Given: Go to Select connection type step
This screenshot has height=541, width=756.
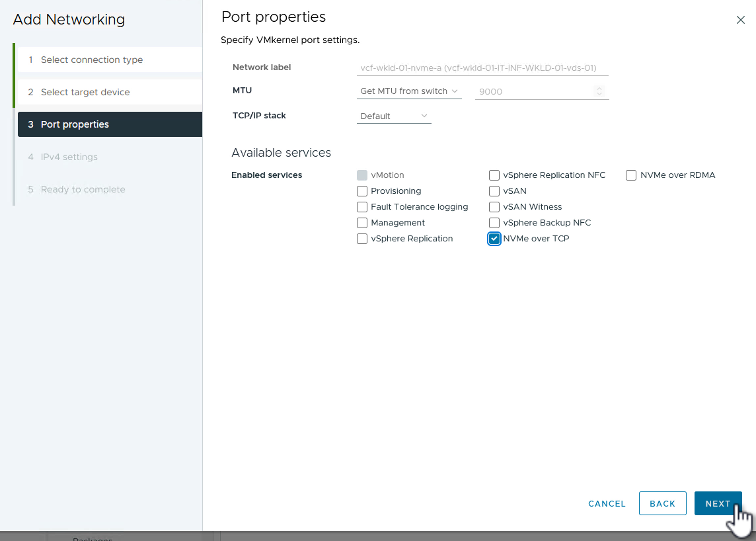Looking at the screenshot, I should (x=92, y=60).
